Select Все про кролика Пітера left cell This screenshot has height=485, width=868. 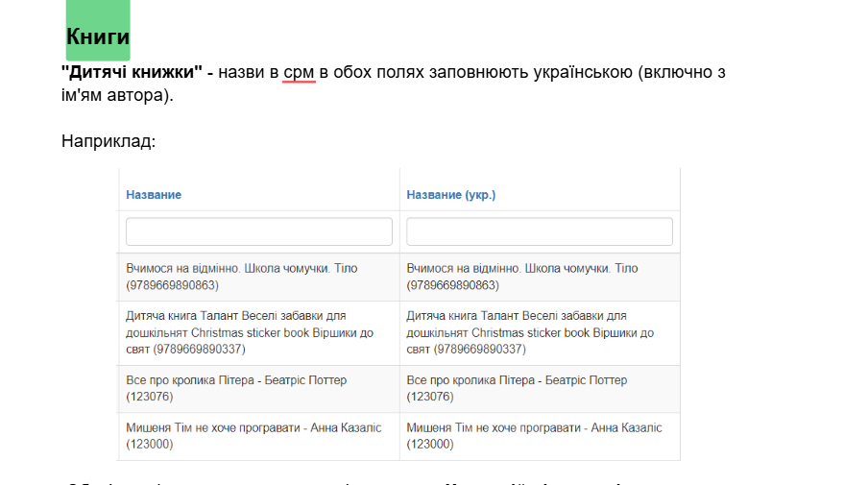(258, 389)
